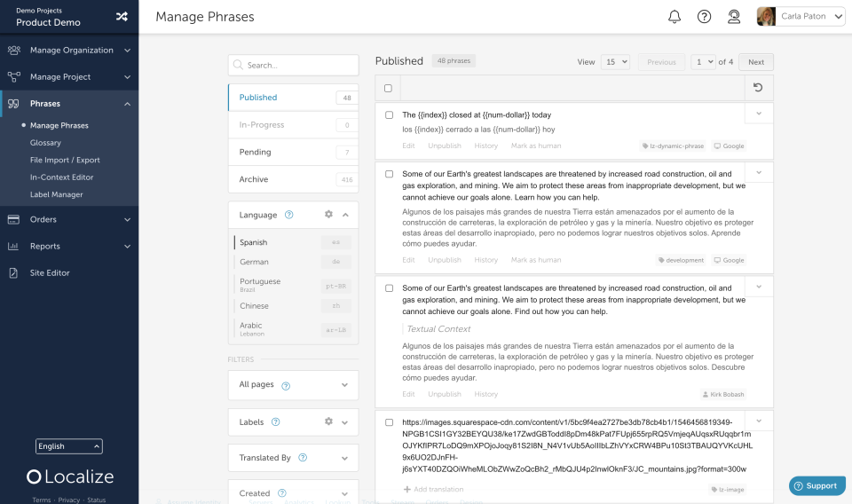Image resolution: width=852 pixels, height=504 pixels.
Task: Select checkbox for the squarespace image URL phrase
Action: pos(389,422)
